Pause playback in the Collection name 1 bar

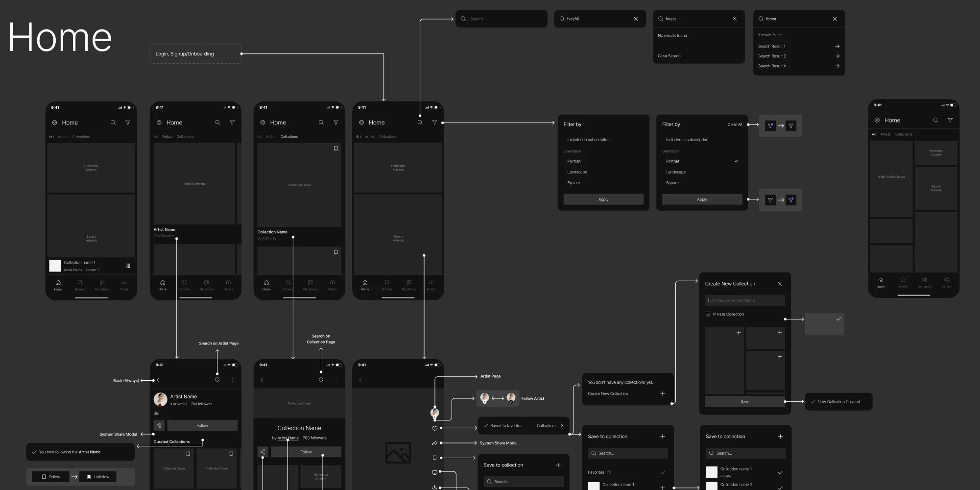pyautogui.click(x=128, y=266)
